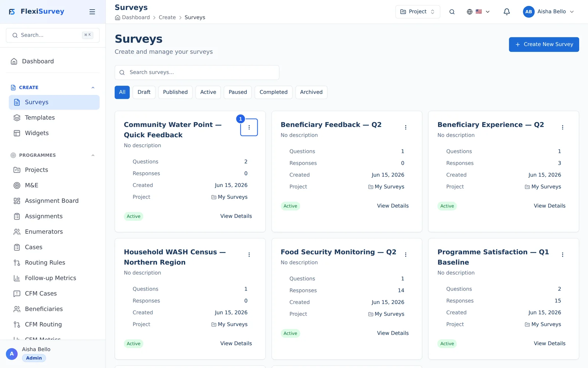Click the Projects folder icon in sidebar
The height and width of the screenshot is (368, 588).
[17, 170]
